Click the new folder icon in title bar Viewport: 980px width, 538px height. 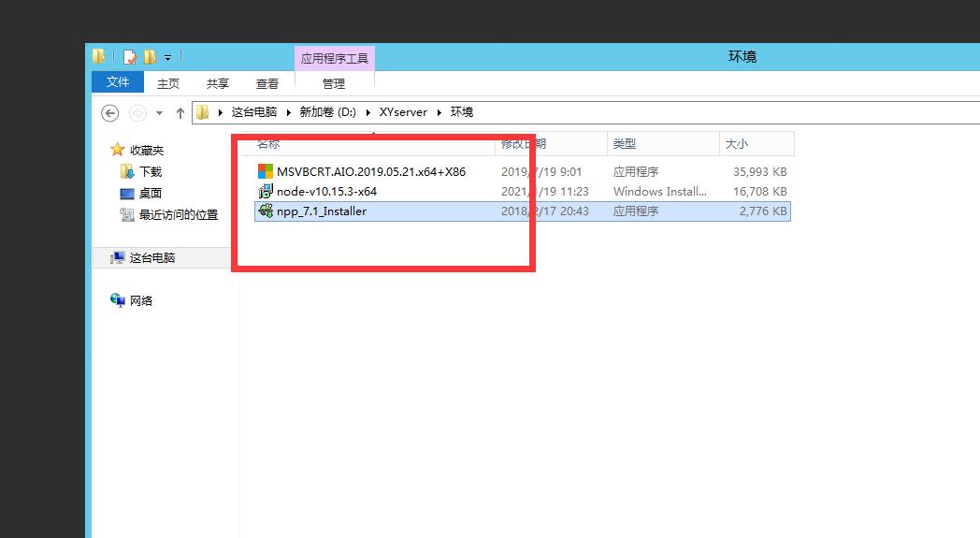(x=150, y=57)
